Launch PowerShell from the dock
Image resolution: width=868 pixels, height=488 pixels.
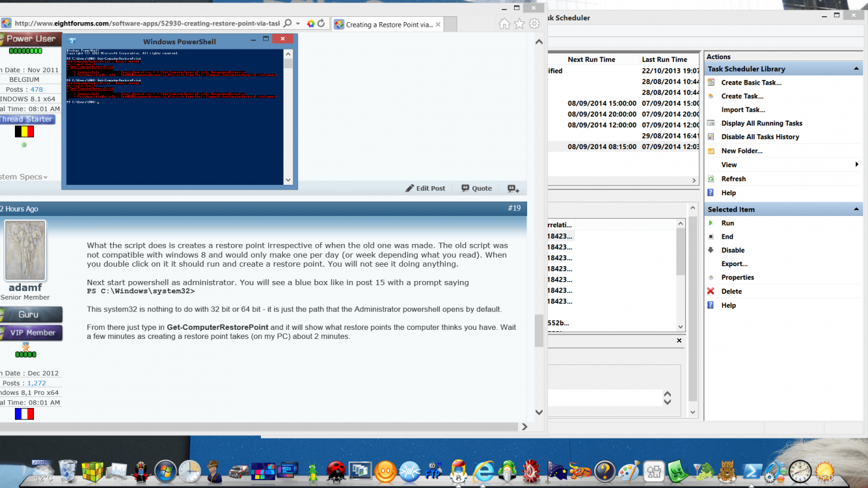click(752, 471)
